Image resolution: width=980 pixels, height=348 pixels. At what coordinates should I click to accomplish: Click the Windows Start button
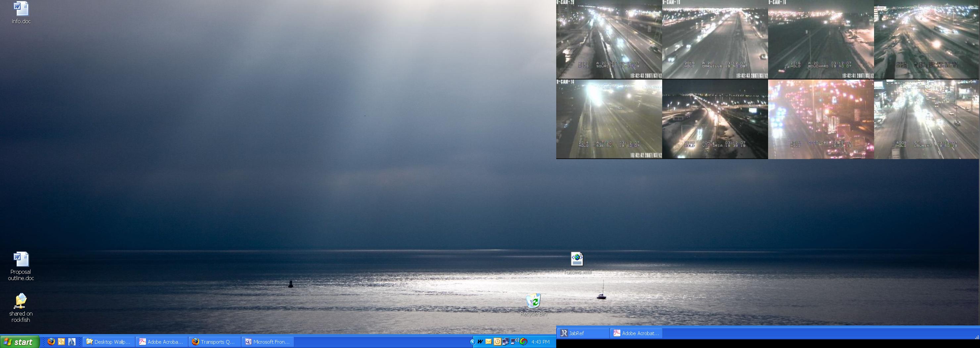20,342
